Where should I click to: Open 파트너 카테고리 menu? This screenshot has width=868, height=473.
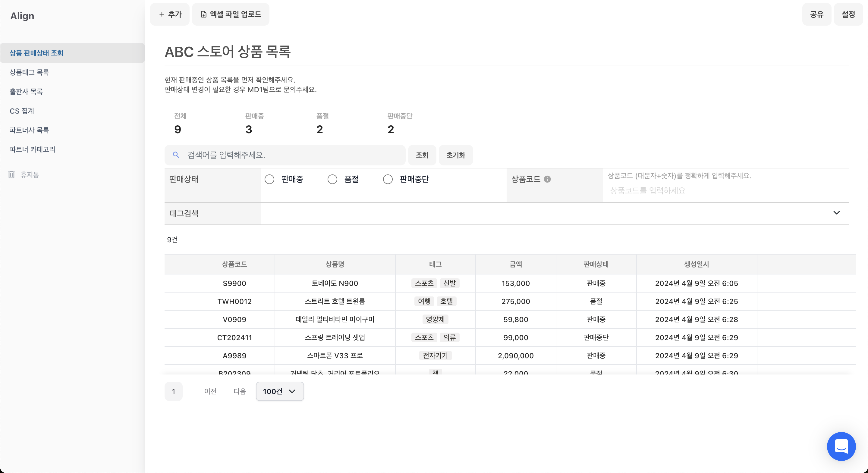click(x=72, y=149)
